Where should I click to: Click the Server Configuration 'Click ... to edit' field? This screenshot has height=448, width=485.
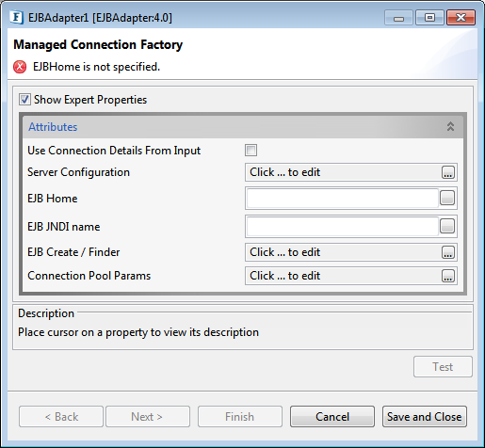[x=343, y=172]
